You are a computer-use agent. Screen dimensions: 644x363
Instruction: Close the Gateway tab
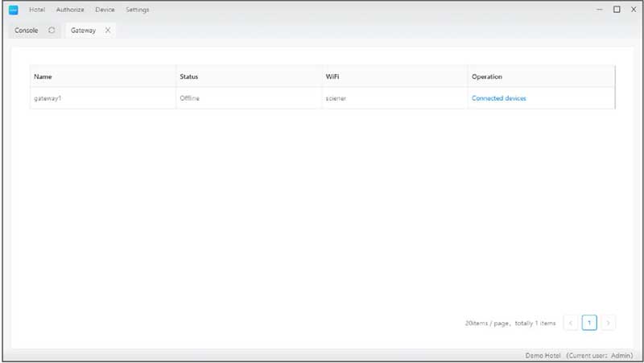tap(108, 31)
